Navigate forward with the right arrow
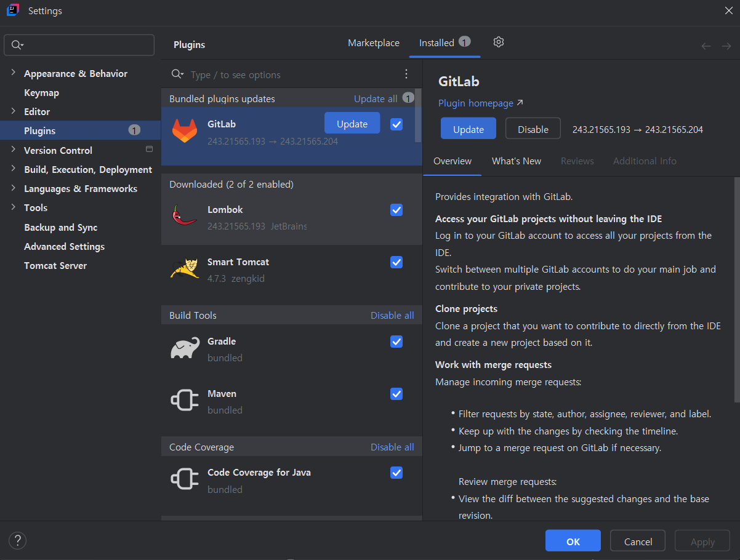740x560 pixels. [726, 46]
